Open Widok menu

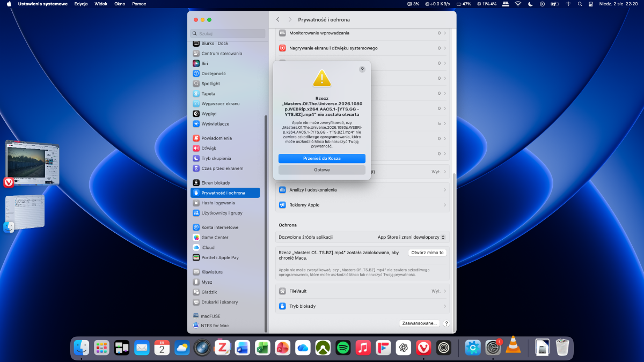(x=101, y=4)
